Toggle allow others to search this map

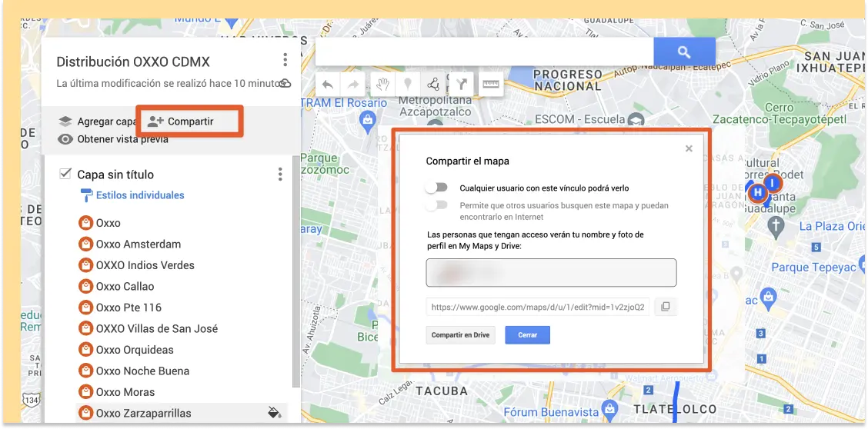[x=436, y=205]
